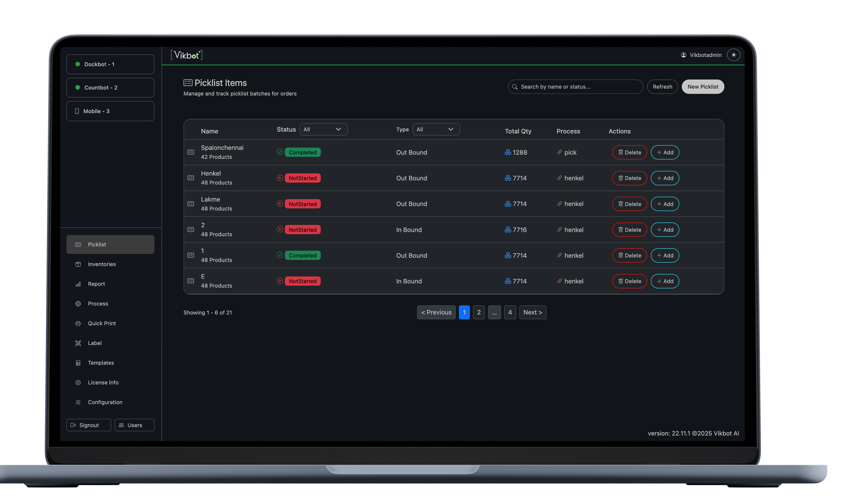
Task: Toggle the Countbot - 2 device status
Action: (x=77, y=87)
